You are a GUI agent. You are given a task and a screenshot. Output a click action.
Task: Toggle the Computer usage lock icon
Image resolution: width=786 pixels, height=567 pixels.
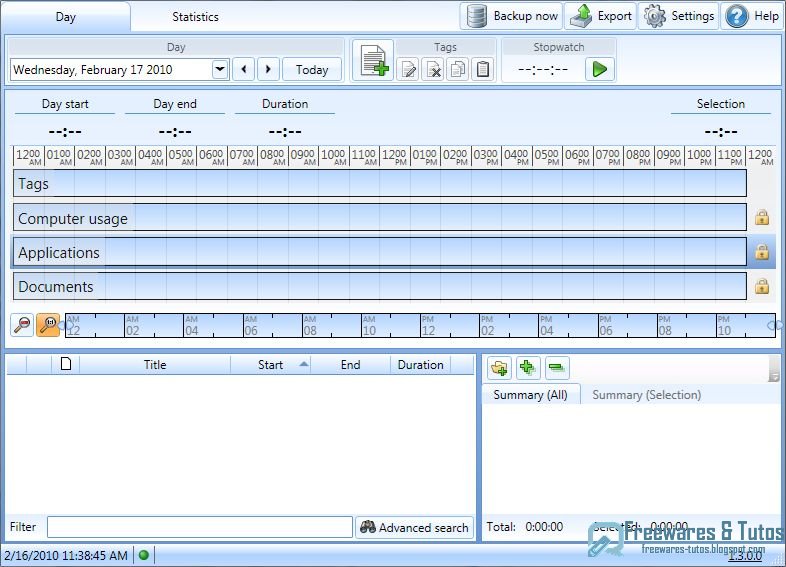click(x=761, y=218)
